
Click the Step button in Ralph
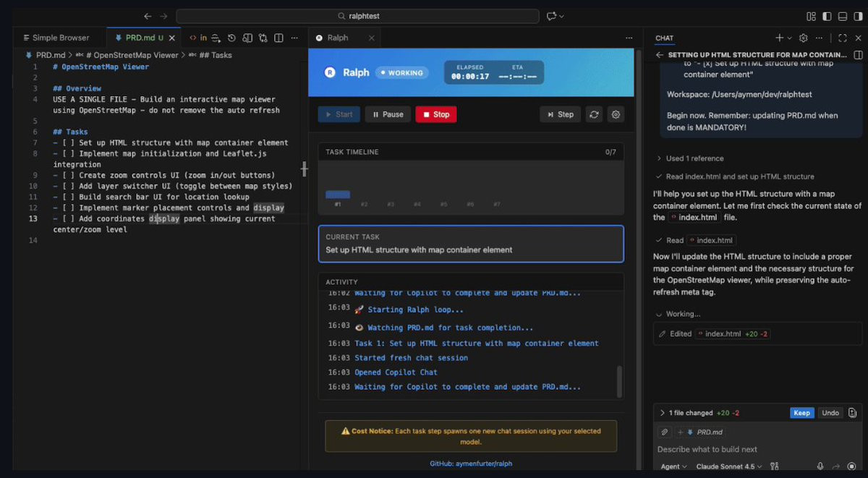pyautogui.click(x=561, y=114)
